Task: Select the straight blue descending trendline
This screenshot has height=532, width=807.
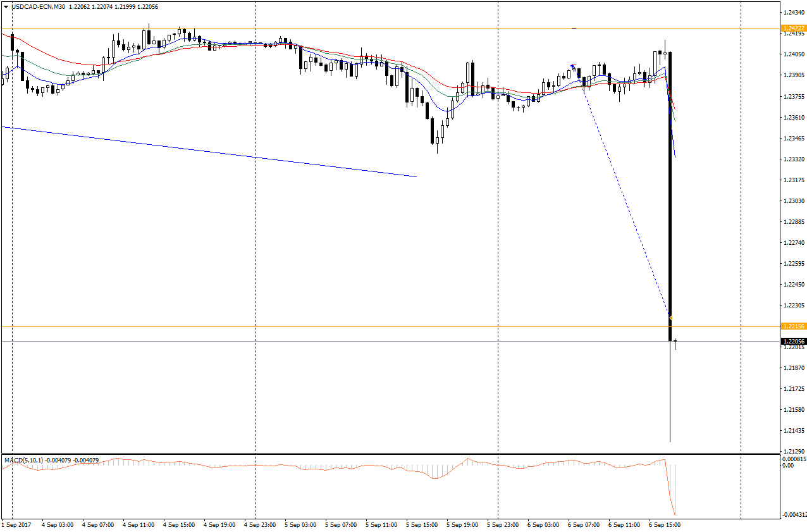Action: tap(209, 152)
